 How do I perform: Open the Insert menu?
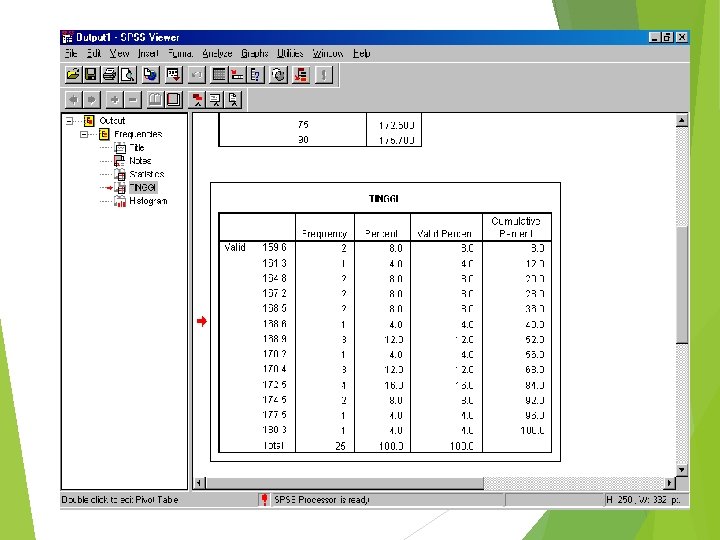[x=148, y=53]
